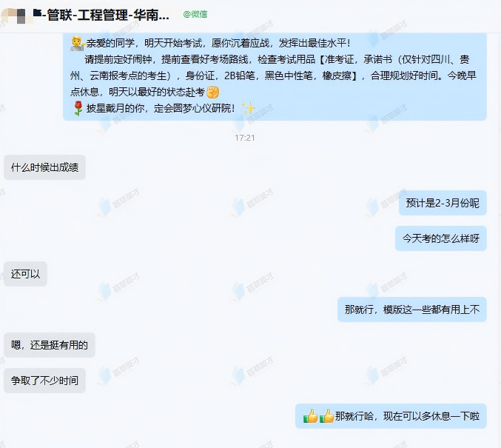The image size is (501, 448).
Task: Click the raised fist emoji
Action: click(213, 92)
